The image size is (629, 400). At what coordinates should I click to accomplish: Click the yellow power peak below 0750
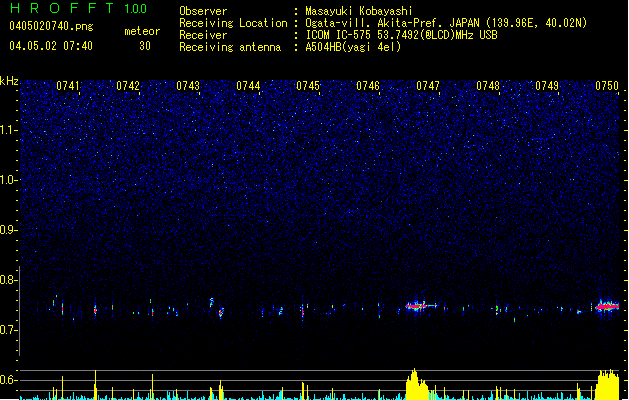click(607, 385)
